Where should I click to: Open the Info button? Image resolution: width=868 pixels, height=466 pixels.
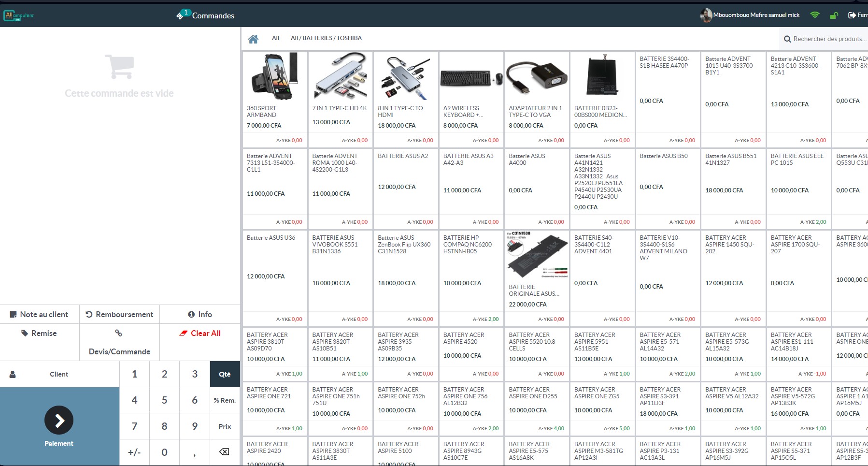pyautogui.click(x=200, y=314)
